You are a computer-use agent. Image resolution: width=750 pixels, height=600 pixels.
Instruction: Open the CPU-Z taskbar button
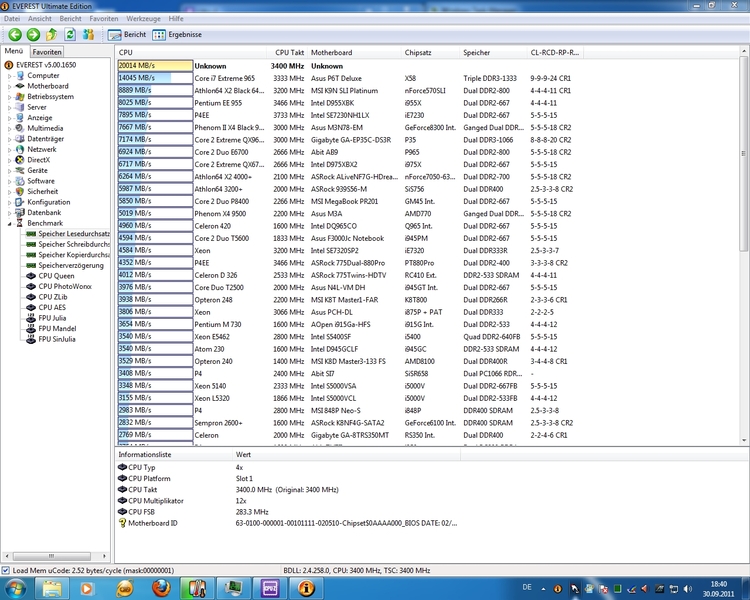point(270,588)
